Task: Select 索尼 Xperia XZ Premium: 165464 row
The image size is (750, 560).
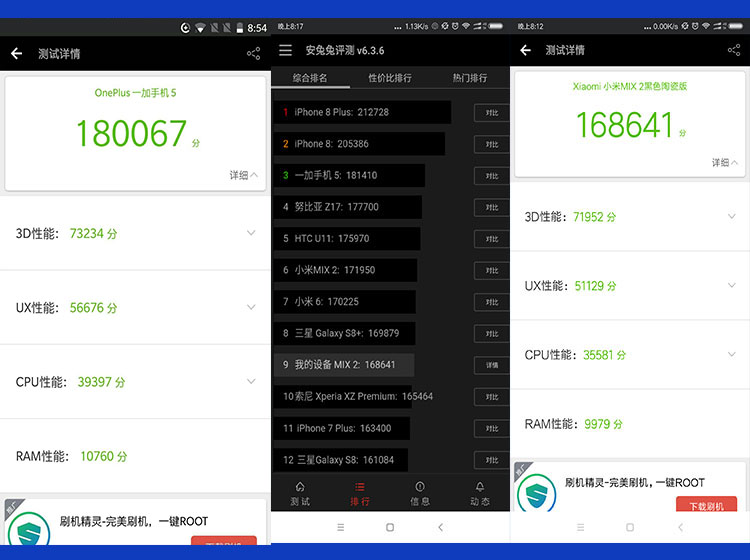Action: point(354,396)
